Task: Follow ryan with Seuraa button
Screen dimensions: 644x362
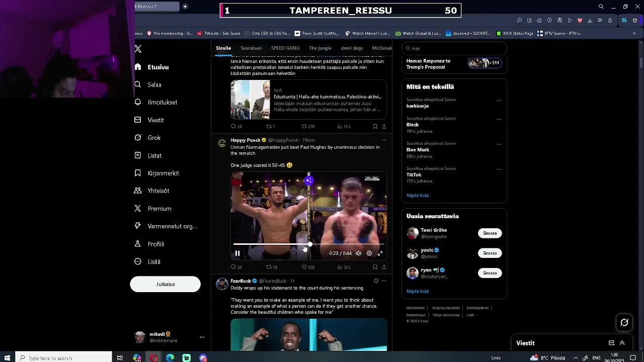Action: 490,273
